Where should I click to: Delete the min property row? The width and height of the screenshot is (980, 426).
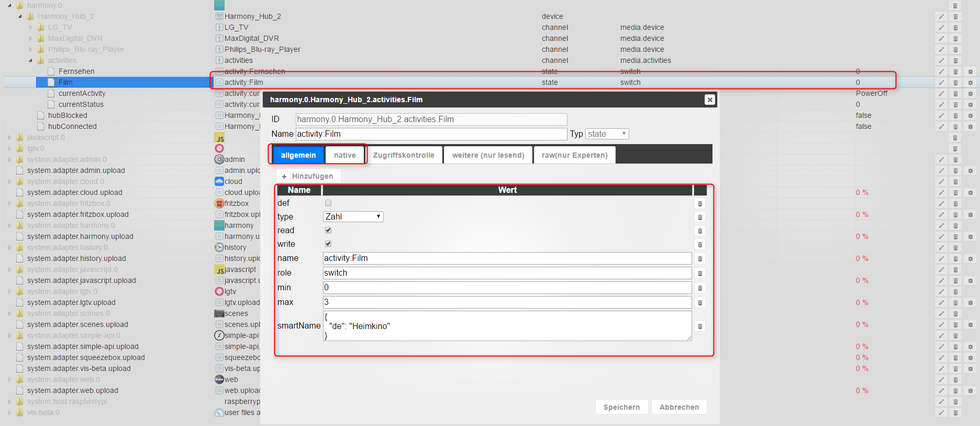click(700, 288)
